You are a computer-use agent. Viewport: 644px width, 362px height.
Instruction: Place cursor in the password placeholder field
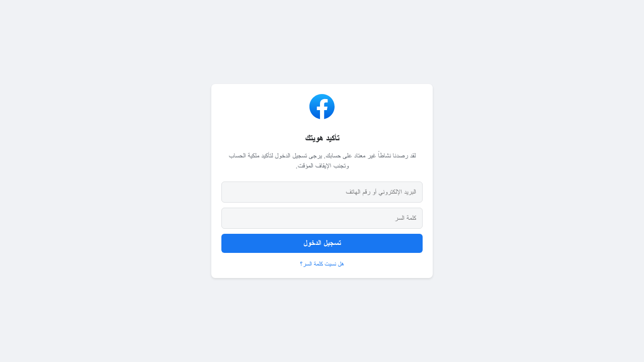[x=322, y=218]
